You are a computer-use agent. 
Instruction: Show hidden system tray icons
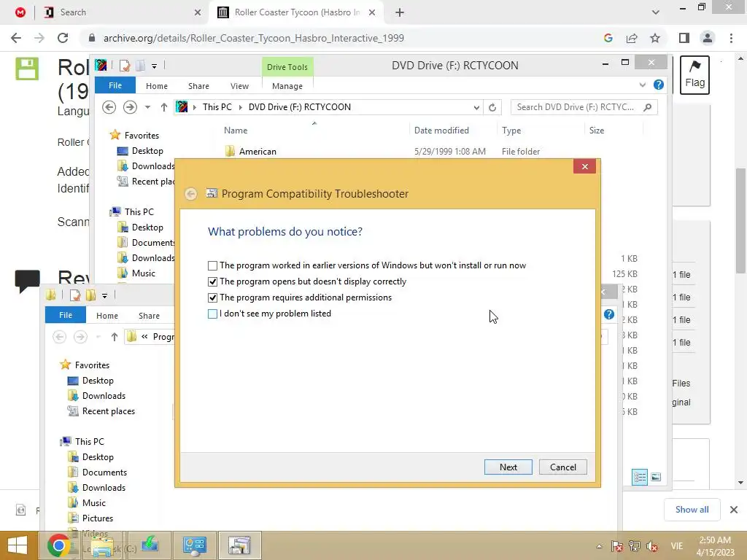click(599, 546)
